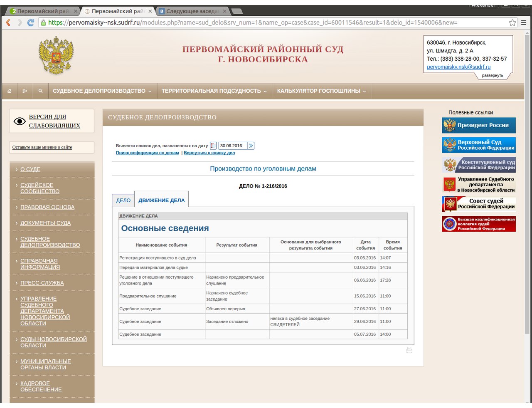The width and height of the screenshot is (532, 408).
Task: Click the date cell 05.07.2016
Action: coord(365,334)
